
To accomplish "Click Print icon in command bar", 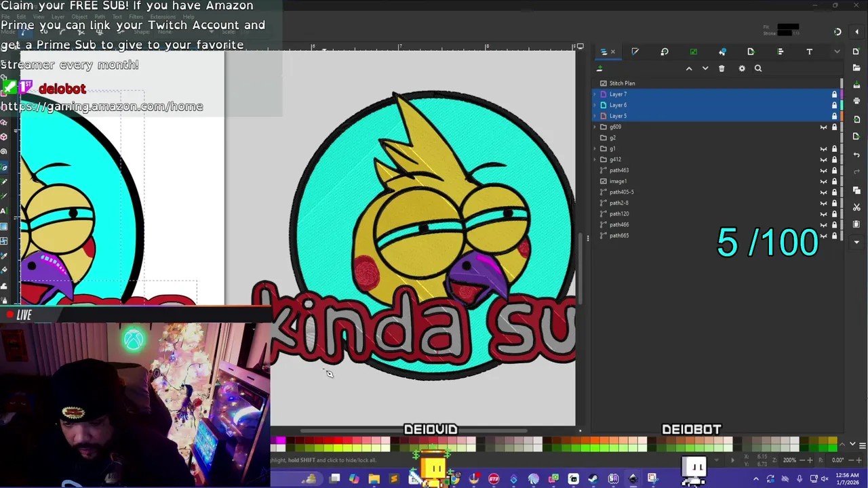I will [856, 101].
